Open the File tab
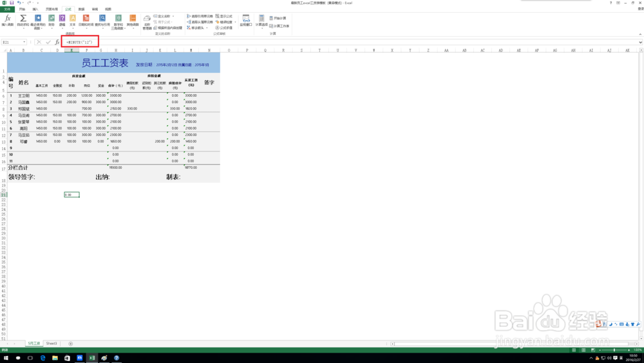The width and height of the screenshot is (644, 363). (x=7, y=9)
